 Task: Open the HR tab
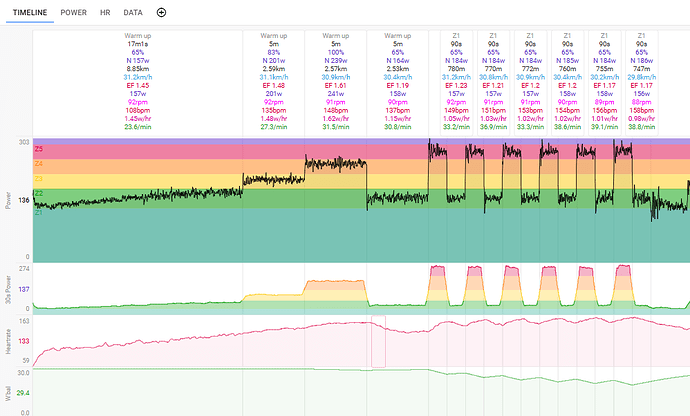[x=105, y=12]
